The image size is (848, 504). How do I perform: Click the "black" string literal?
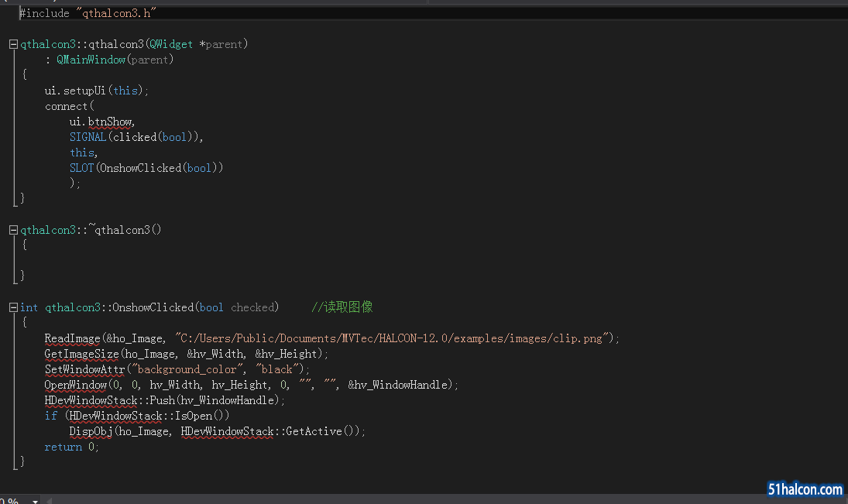pos(277,369)
